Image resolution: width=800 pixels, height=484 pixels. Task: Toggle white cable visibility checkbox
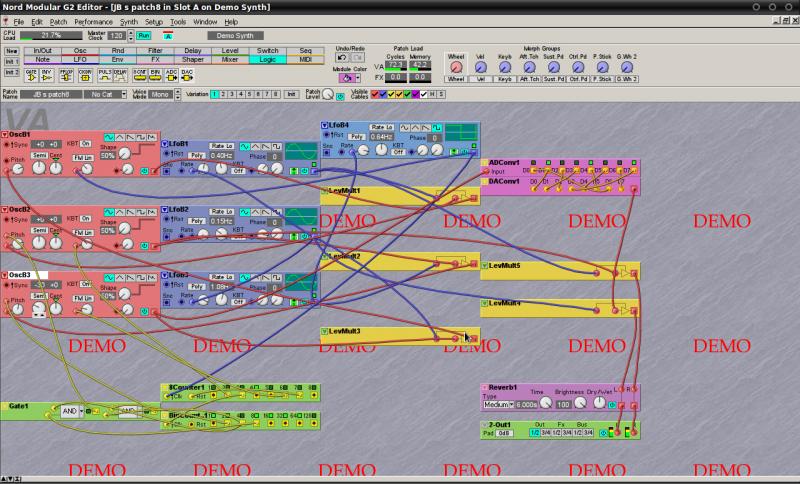424,94
